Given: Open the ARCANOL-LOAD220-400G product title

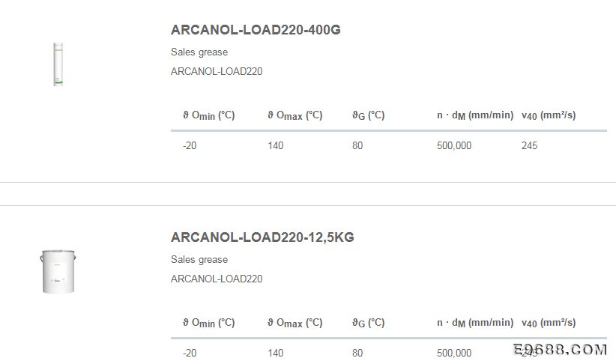Looking at the screenshot, I should 256,30.
